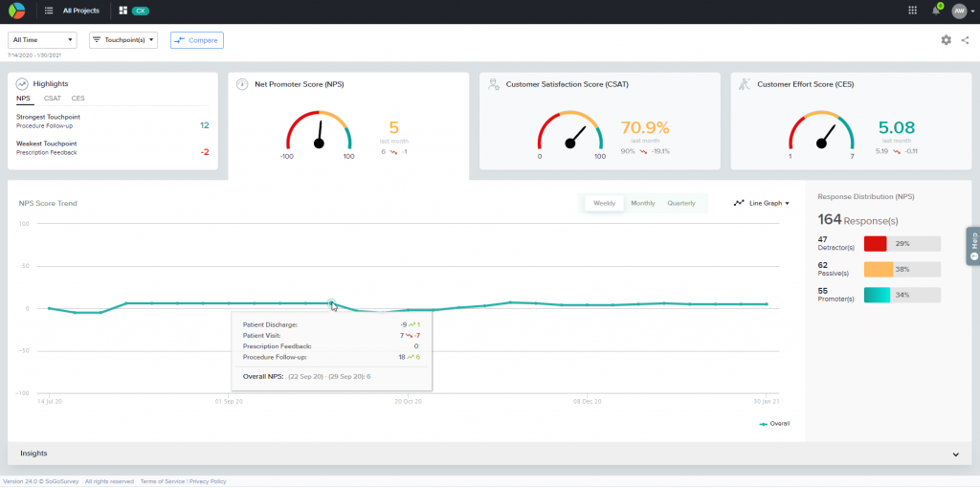Switch trend view to Quarterly
This screenshot has width=980, height=488.
click(681, 203)
